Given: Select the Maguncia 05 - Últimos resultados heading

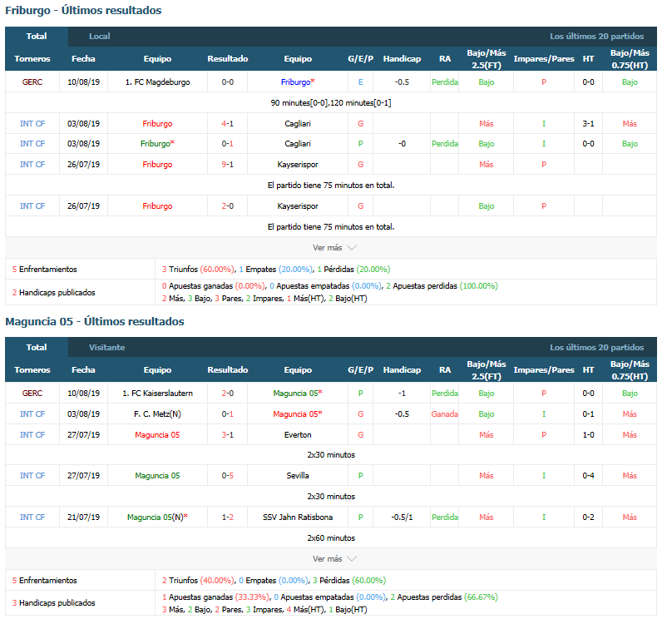Looking at the screenshot, I should [95, 321].
